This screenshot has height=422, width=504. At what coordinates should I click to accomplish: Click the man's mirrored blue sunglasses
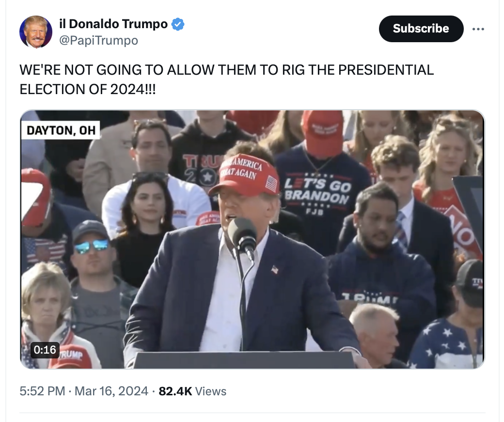pos(91,246)
